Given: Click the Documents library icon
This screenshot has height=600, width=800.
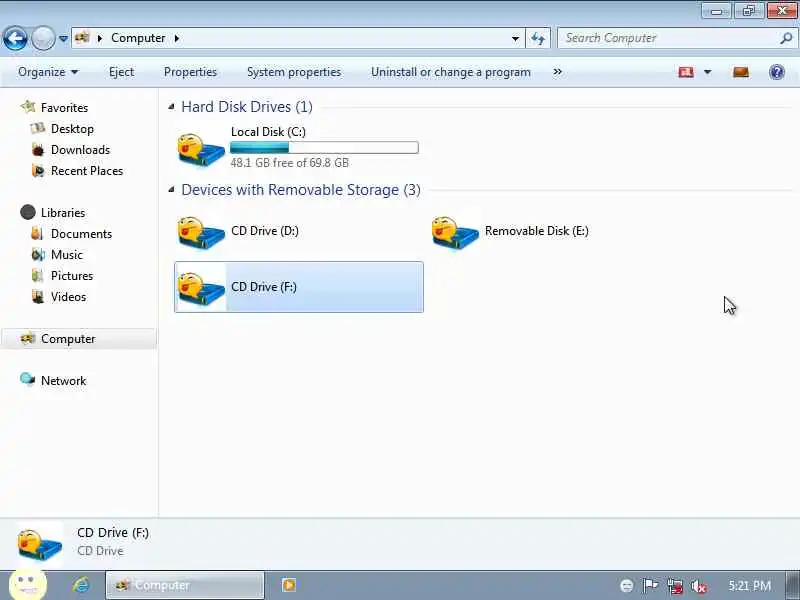Looking at the screenshot, I should pyautogui.click(x=37, y=234).
